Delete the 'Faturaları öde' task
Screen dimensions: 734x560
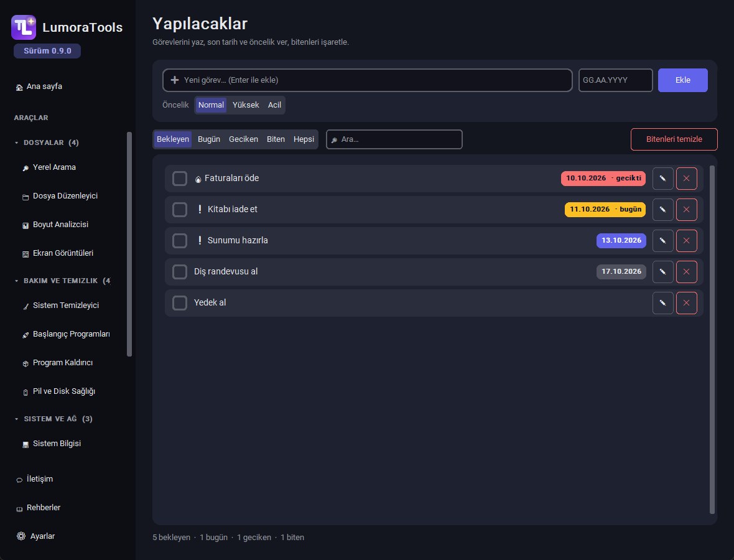[686, 179]
